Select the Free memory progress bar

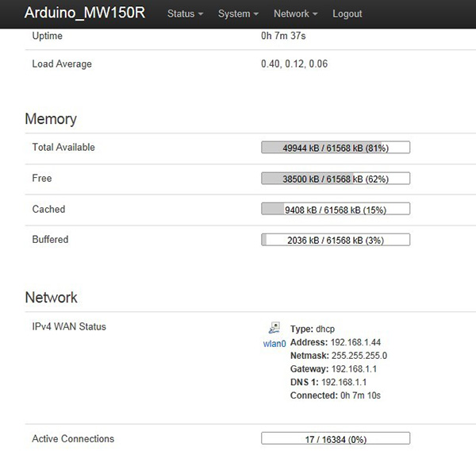[x=336, y=179]
